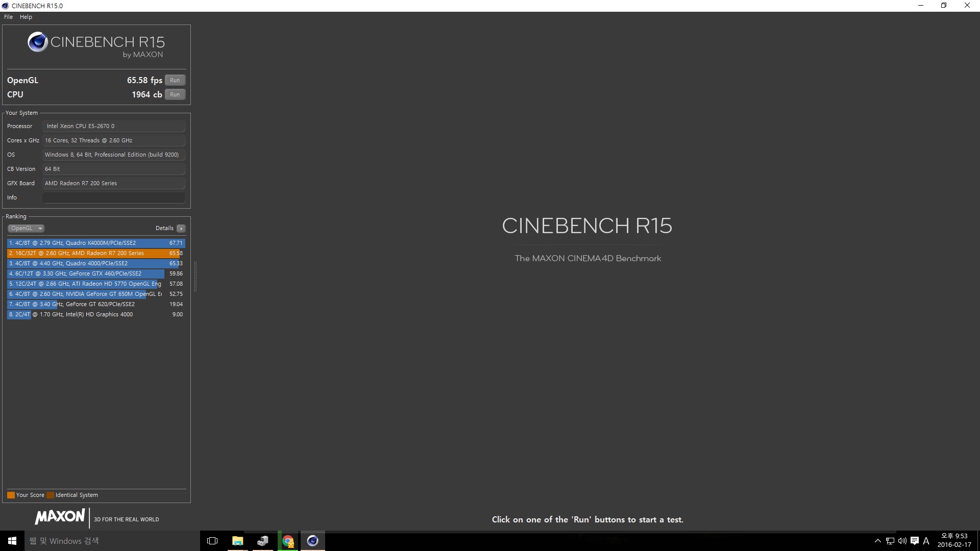Click the Cinebench R15 logo icon
Screen dimensions: 980x551
38,42
